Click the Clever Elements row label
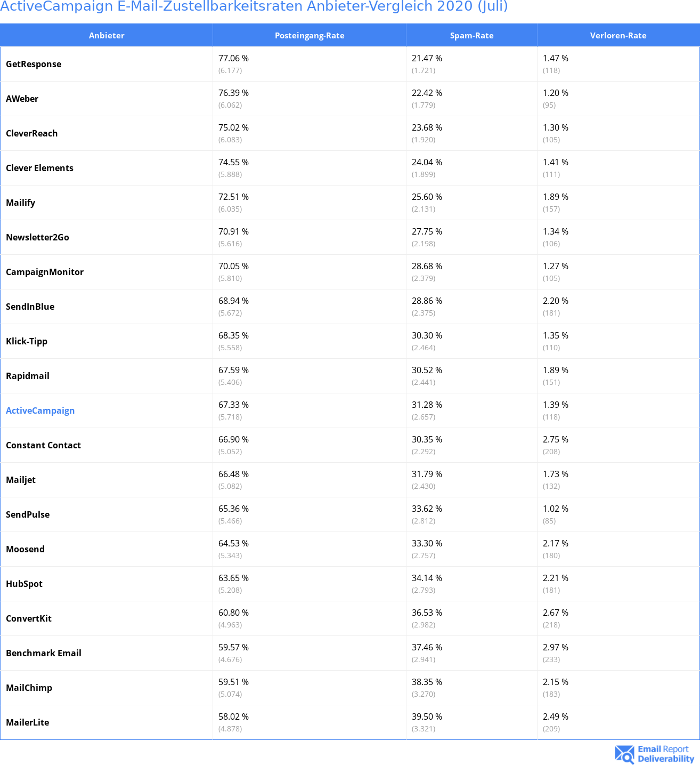700x765 pixels. pos(39,168)
